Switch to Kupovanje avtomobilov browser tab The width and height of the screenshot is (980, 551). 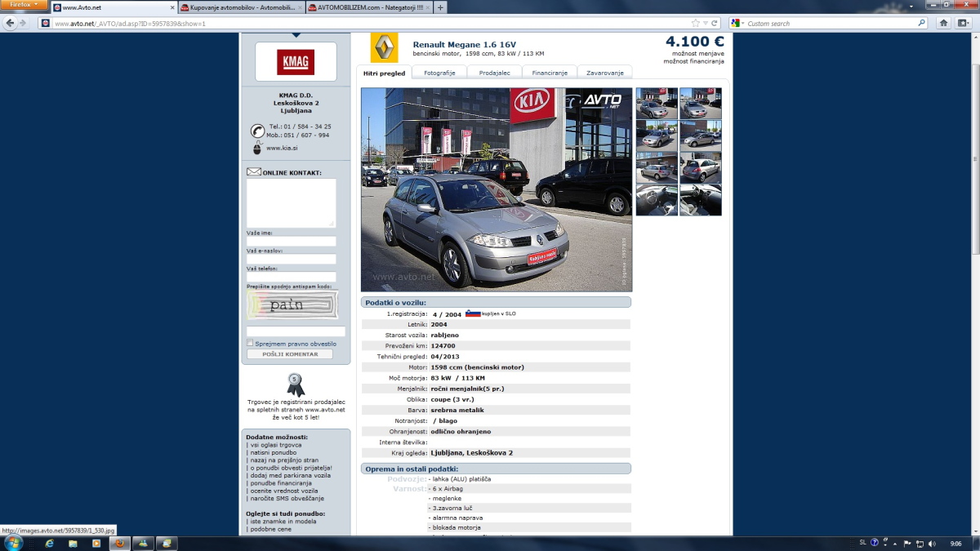[x=242, y=7]
